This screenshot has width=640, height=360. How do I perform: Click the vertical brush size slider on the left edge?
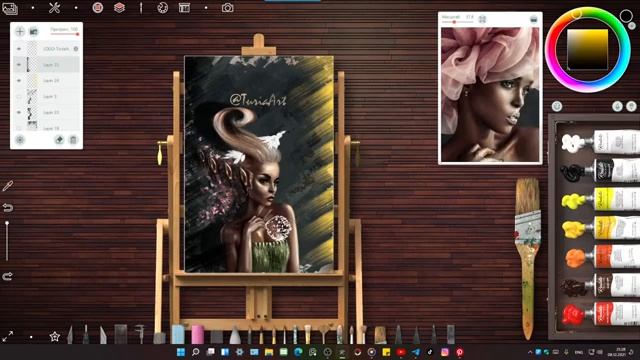[x=7, y=241]
